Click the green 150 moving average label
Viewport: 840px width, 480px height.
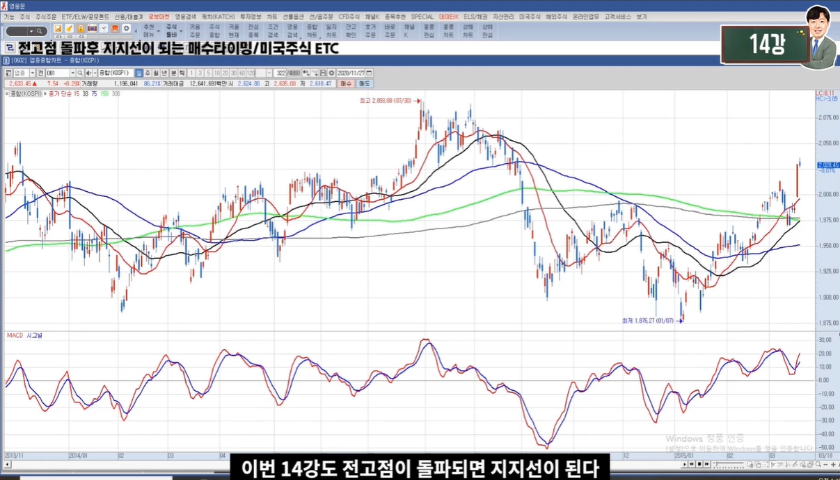click(x=102, y=94)
